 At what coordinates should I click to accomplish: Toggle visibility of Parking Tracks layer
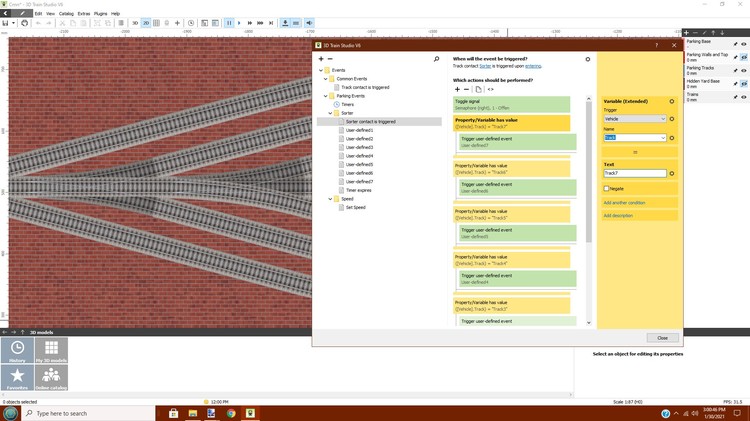[x=743, y=70]
